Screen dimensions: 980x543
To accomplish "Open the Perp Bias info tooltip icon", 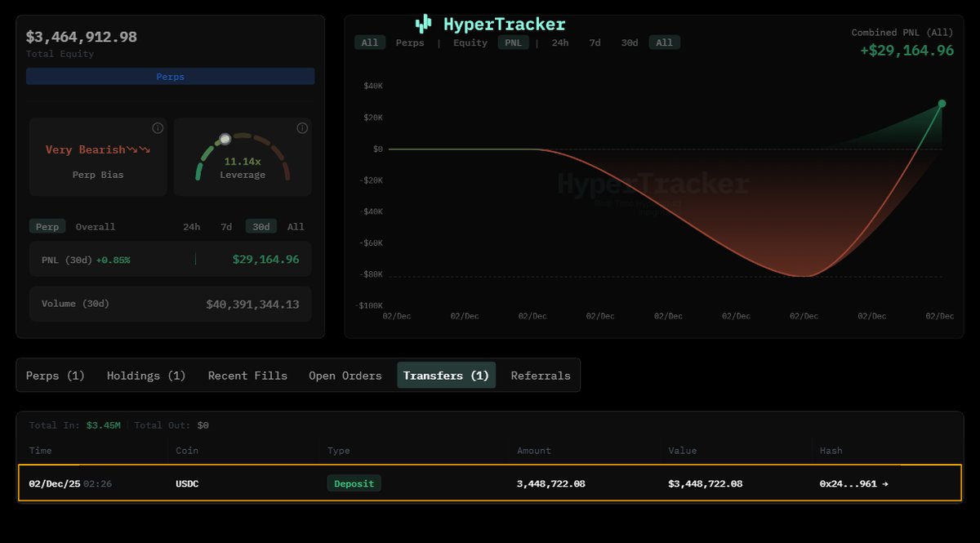I will pyautogui.click(x=157, y=127).
